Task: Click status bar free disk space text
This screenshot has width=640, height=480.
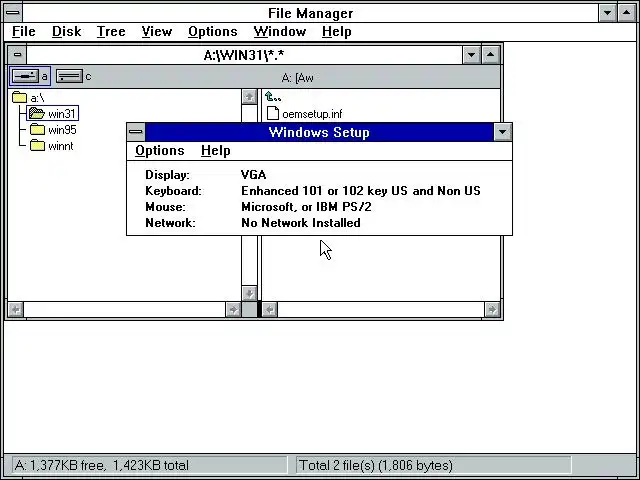Action: pos(102,465)
